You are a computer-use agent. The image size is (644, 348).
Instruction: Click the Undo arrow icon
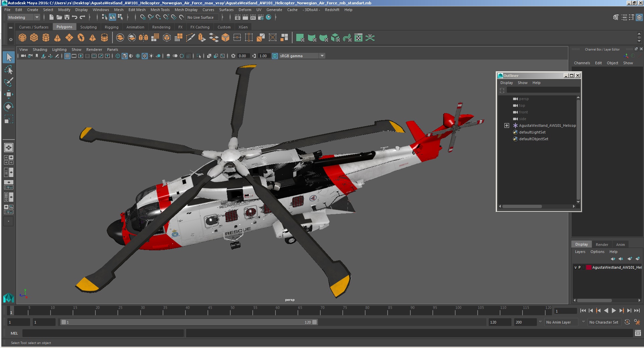(x=75, y=17)
